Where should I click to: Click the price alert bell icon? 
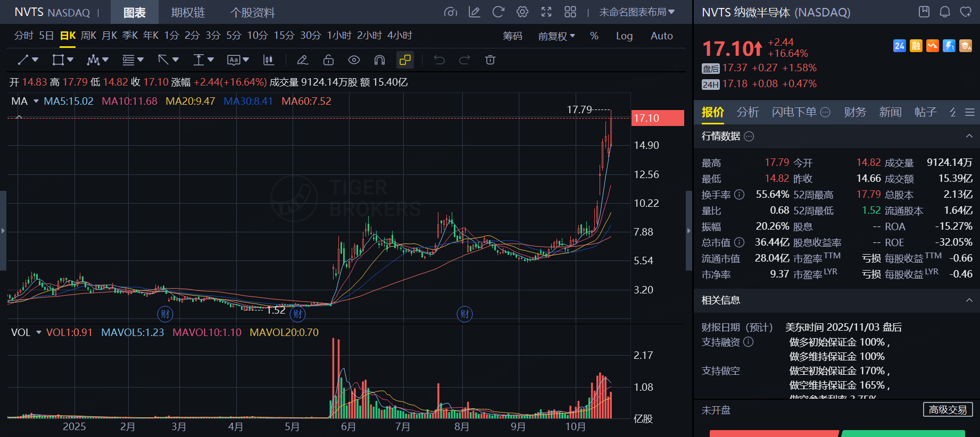pos(945,12)
